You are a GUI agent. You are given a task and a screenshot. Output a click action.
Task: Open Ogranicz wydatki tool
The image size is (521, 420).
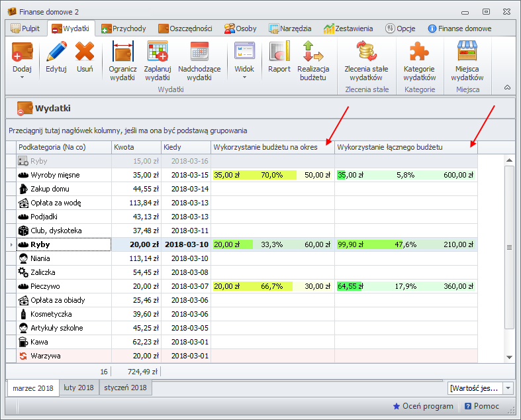(122, 52)
